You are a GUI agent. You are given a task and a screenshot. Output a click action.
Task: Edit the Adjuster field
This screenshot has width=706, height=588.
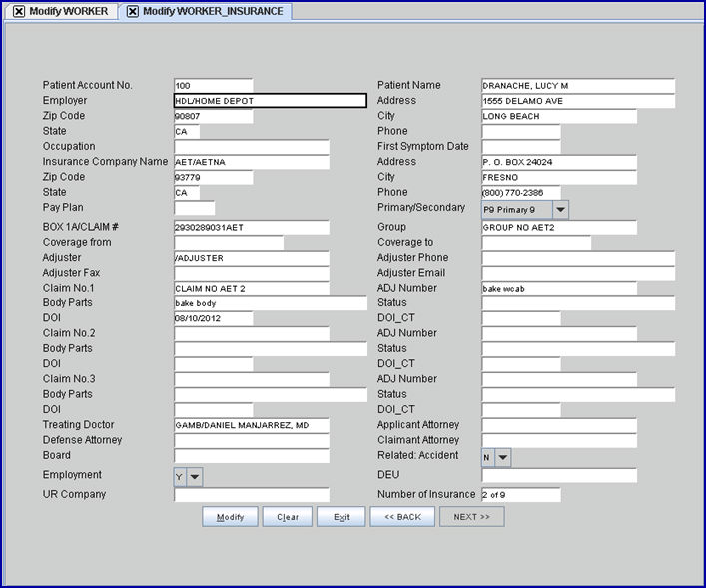coord(252,258)
